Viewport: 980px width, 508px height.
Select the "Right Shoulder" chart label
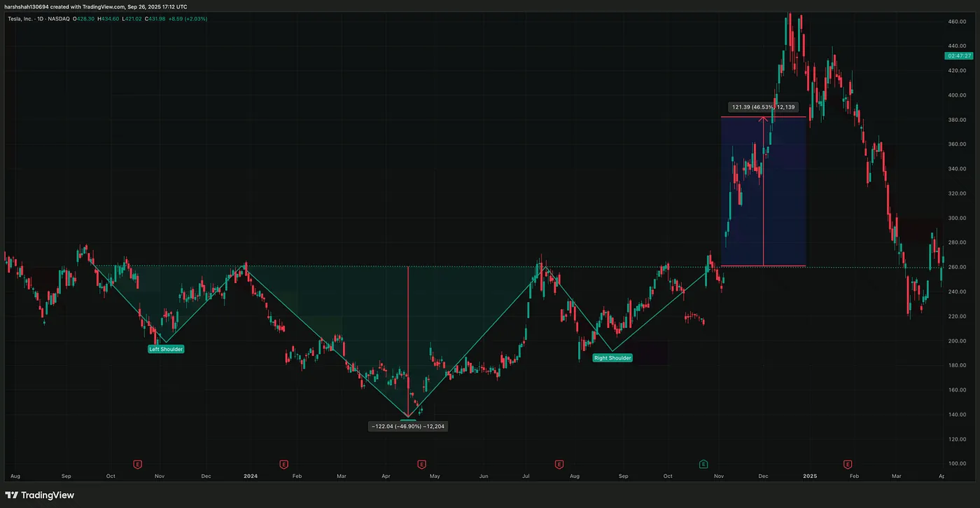tap(612, 358)
